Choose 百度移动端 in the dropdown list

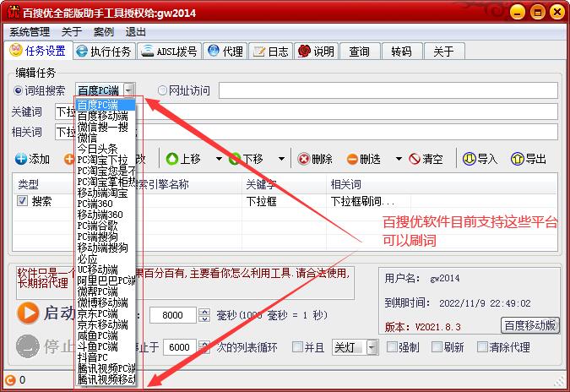[105, 116]
